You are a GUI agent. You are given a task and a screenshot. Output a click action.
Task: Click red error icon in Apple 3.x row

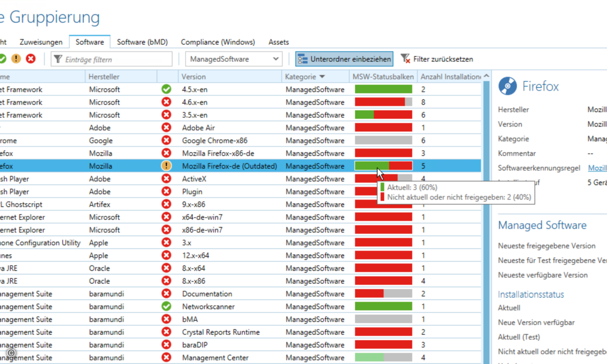166,243
